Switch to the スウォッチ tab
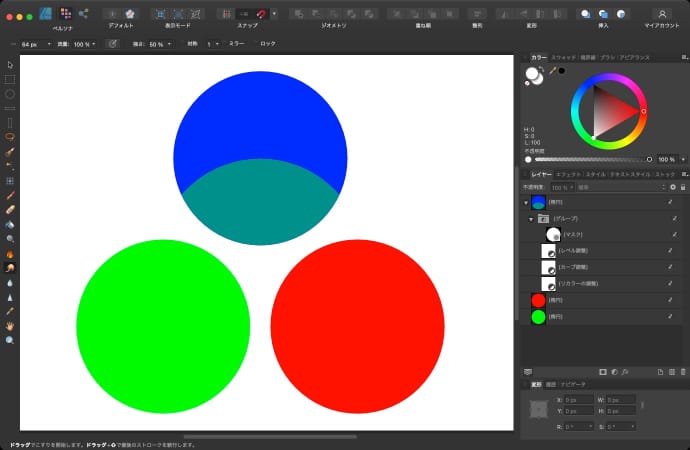 coord(563,59)
